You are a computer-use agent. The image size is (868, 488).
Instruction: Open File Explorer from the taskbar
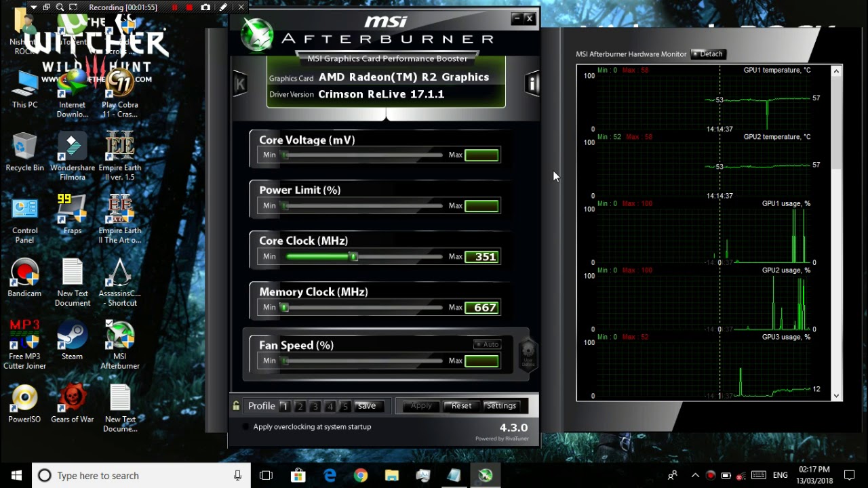pyautogui.click(x=391, y=476)
